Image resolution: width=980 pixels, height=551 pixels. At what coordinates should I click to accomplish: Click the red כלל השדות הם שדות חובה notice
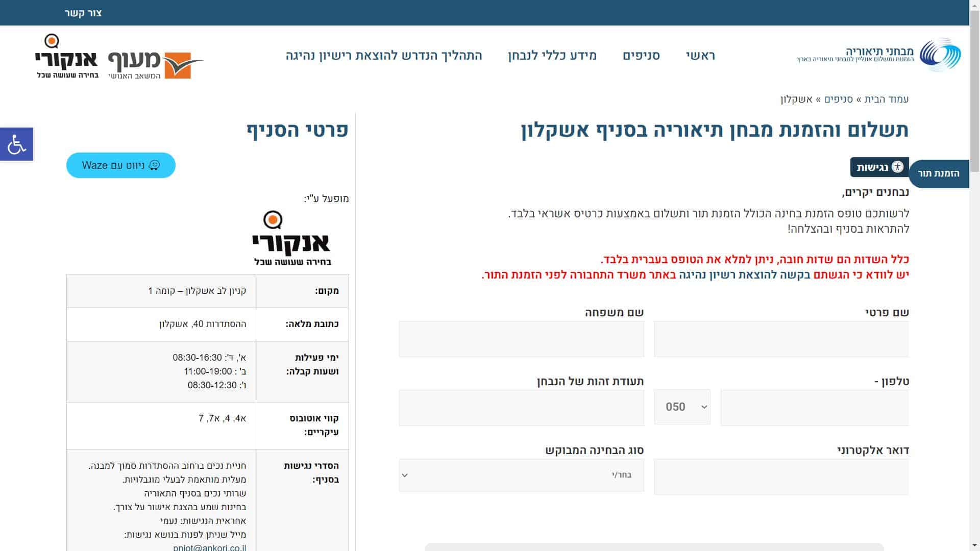click(754, 259)
